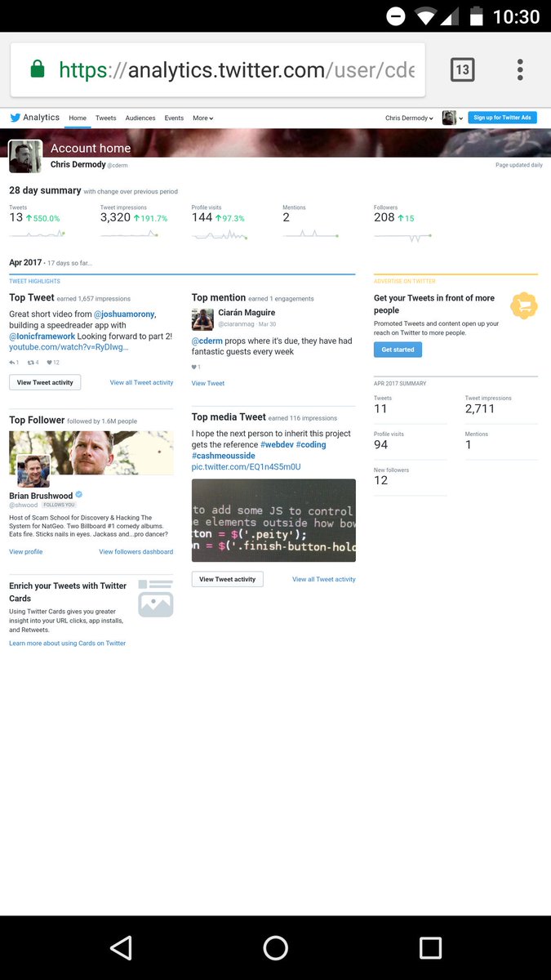Click the Analytics title label
The height and width of the screenshot is (980, 551).
[x=41, y=118]
